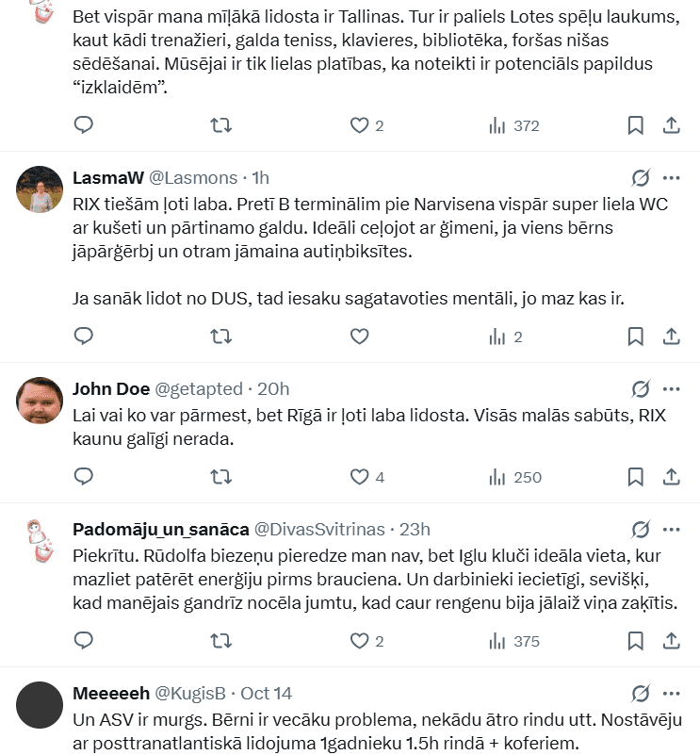
Task: Bookmark Padomāju_un_sanāca's tweet about Iglu
Action: coord(636,641)
